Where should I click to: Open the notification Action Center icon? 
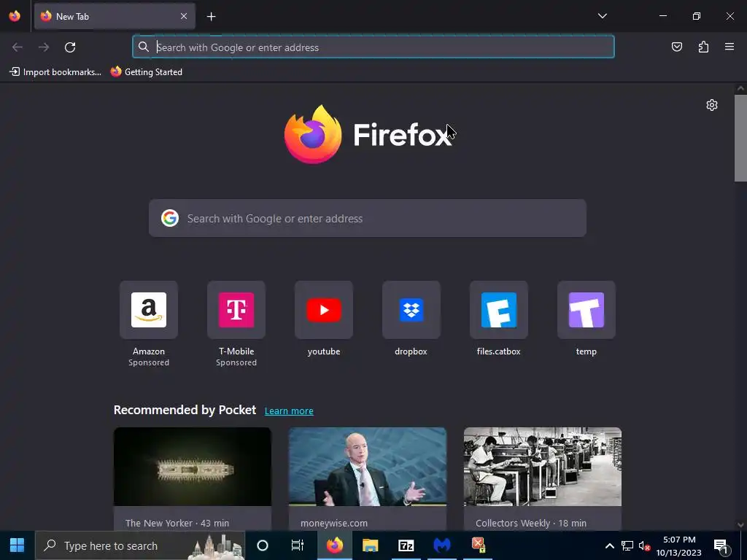point(721,545)
